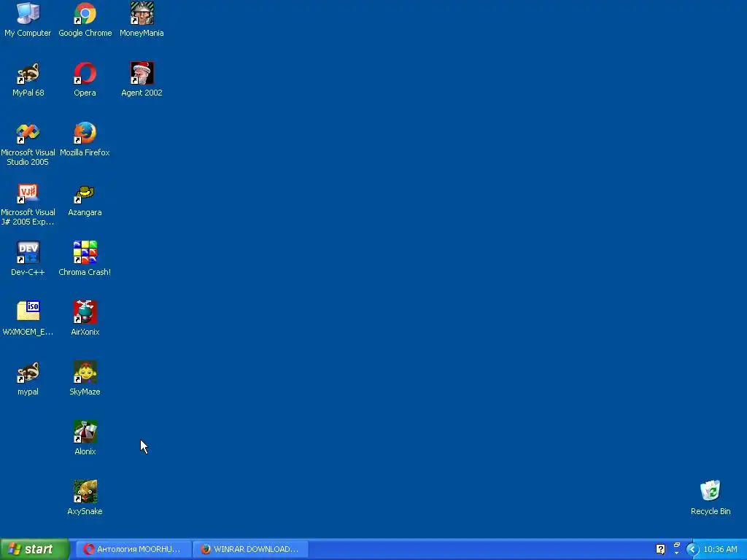Switch to Opera window Антология MOORHU...
The image size is (747, 560).
tap(134, 549)
